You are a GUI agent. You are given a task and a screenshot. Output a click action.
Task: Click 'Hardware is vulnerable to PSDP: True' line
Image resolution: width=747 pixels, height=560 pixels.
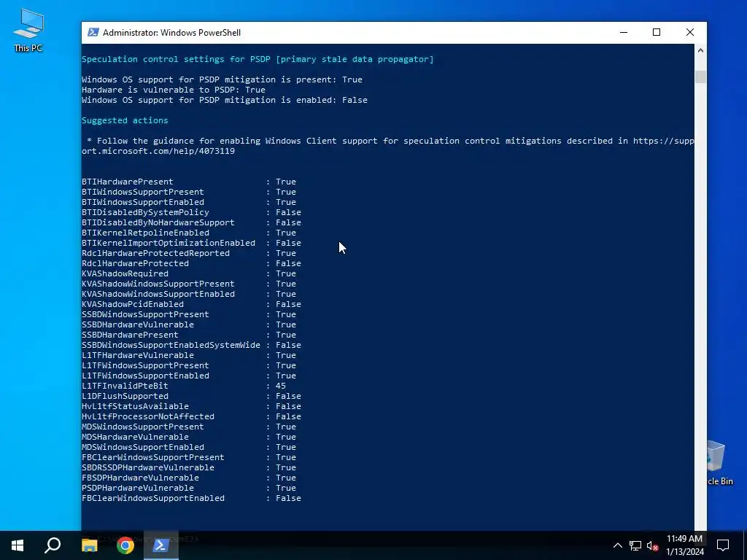174,90
